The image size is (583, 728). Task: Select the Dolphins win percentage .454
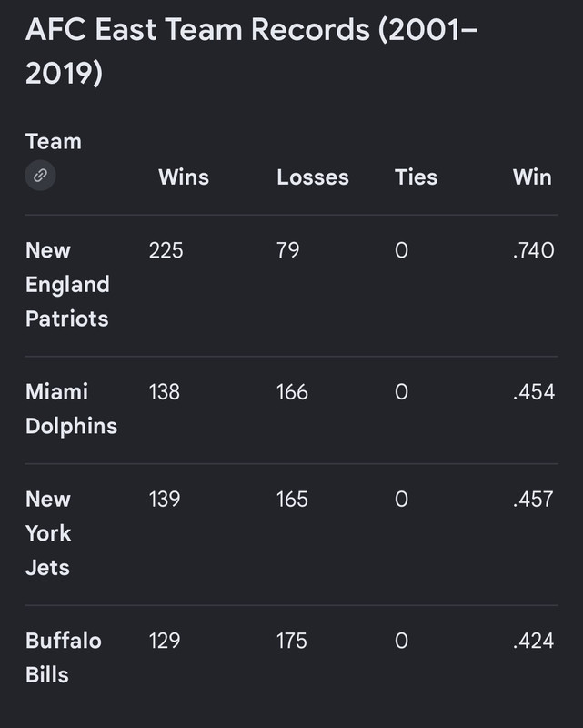[x=533, y=392]
